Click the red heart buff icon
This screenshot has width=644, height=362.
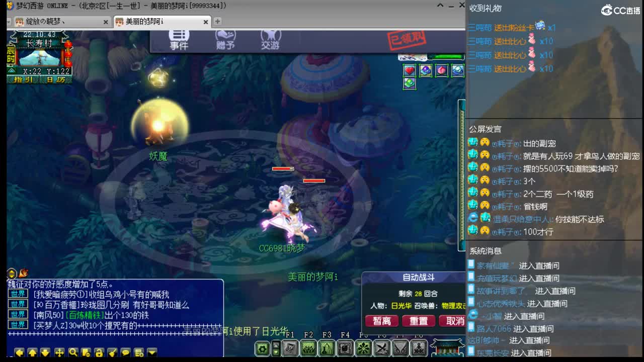coord(410,70)
